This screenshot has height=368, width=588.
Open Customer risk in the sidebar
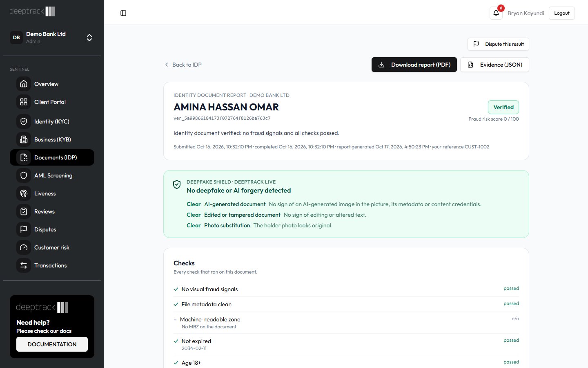tap(52, 247)
